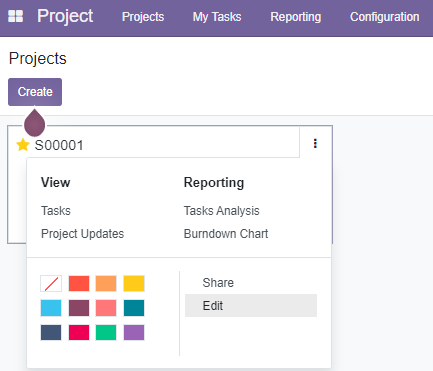
Task: Select the no-color swatch with red slash
Action: pyautogui.click(x=51, y=284)
